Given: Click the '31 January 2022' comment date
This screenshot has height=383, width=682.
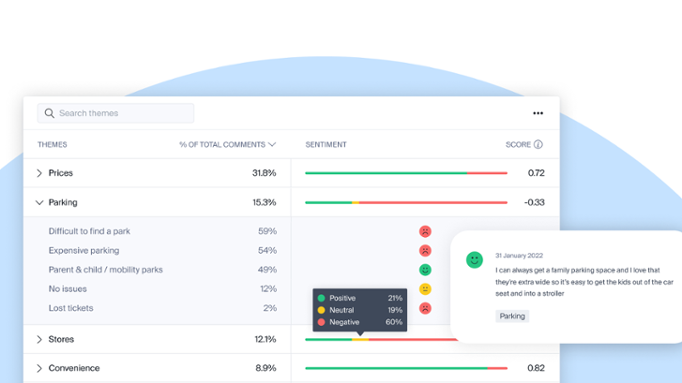Looking at the screenshot, I should point(519,256).
